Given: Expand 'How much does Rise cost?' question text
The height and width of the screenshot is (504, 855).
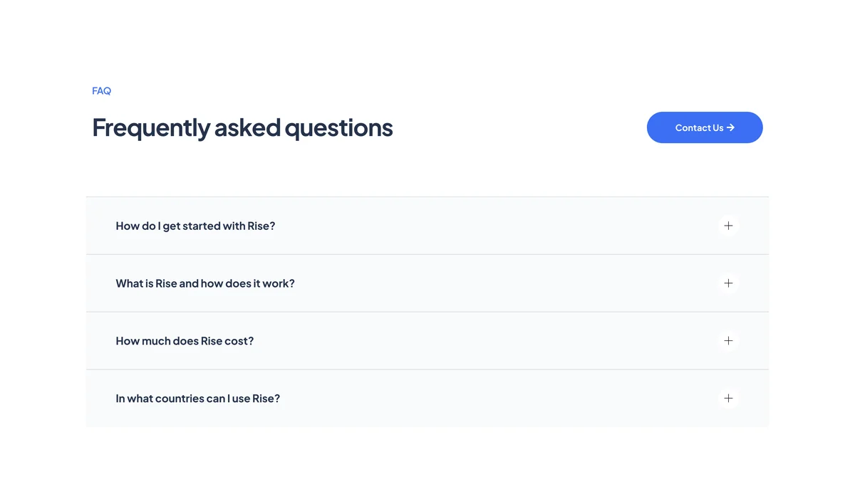Looking at the screenshot, I should (185, 341).
